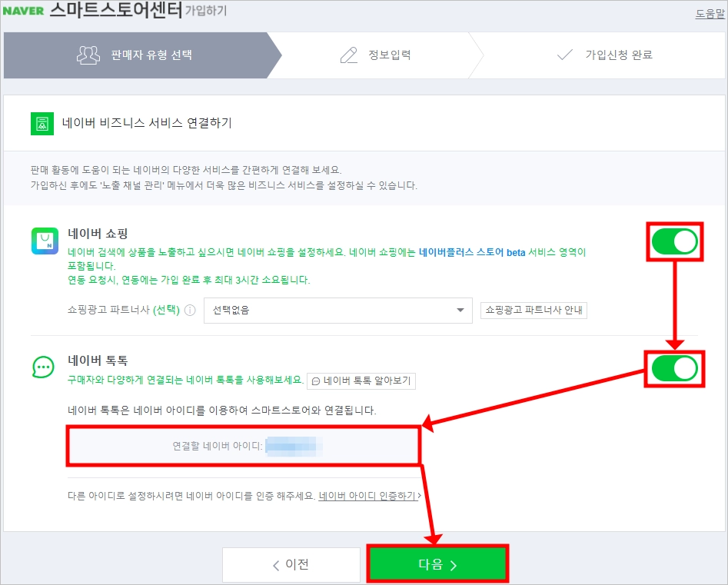Click the Naver TalkTalk chat bubble icon
This screenshot has width=728, height=585.
[43, 367]
